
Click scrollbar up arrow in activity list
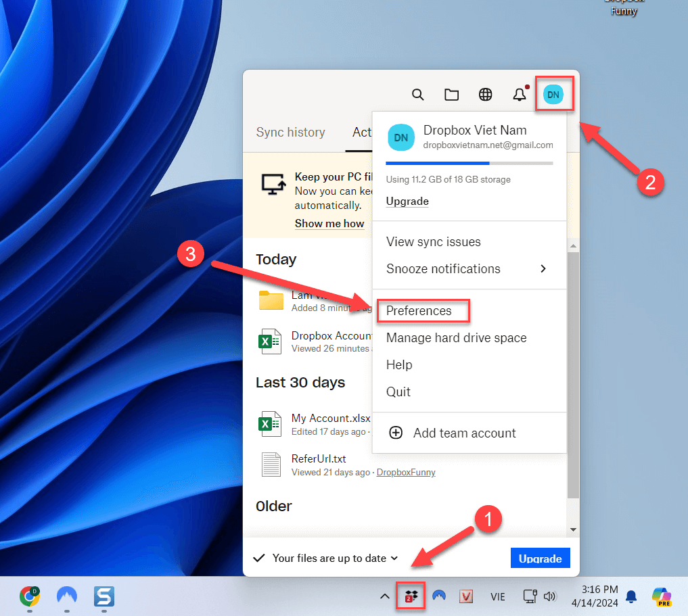573,246
